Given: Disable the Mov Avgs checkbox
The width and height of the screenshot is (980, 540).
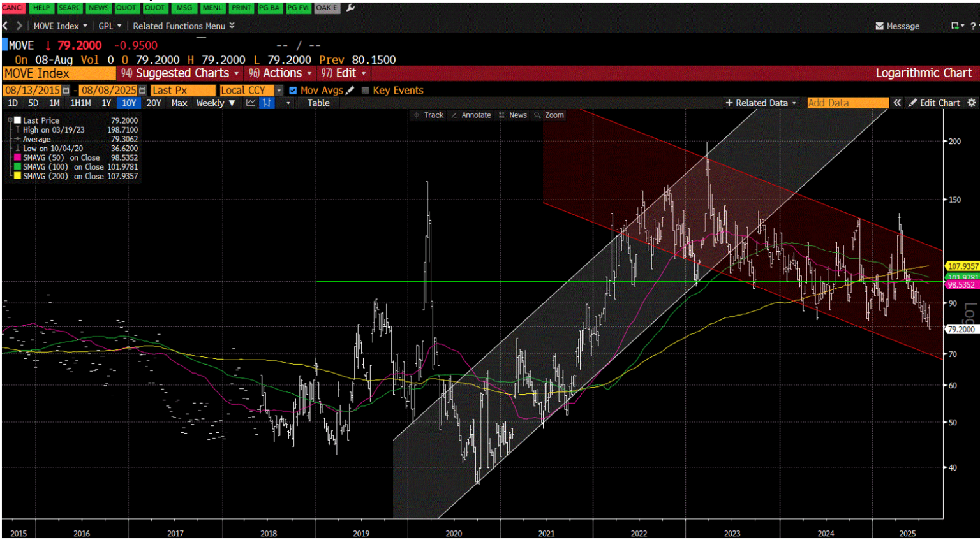Looking at the screenshot, I should (292, 90).
